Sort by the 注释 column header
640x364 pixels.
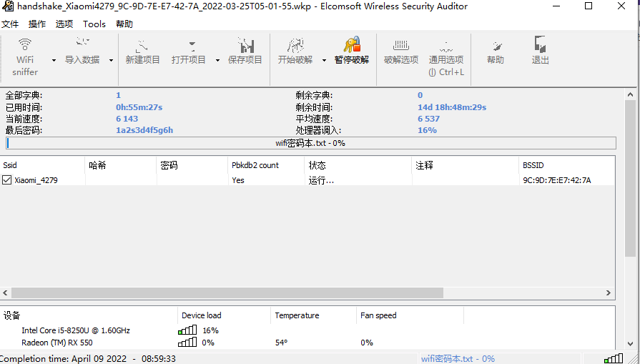(465, 165)
